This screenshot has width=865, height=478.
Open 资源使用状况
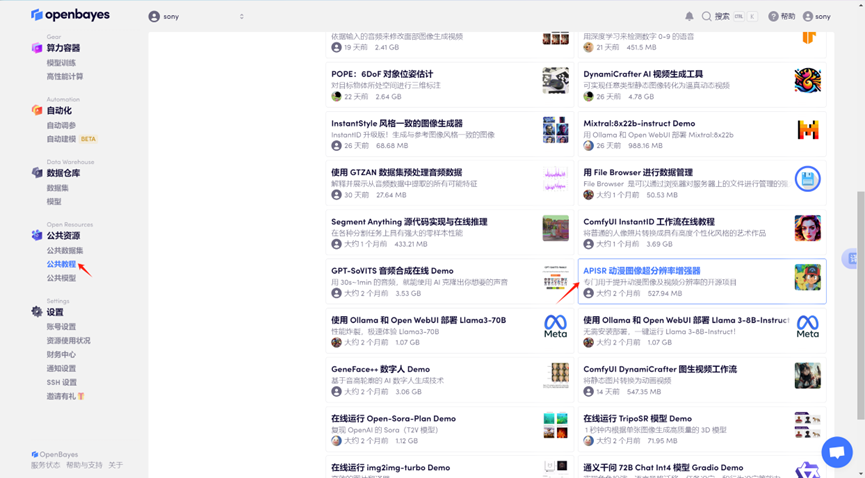coord(68,341)
